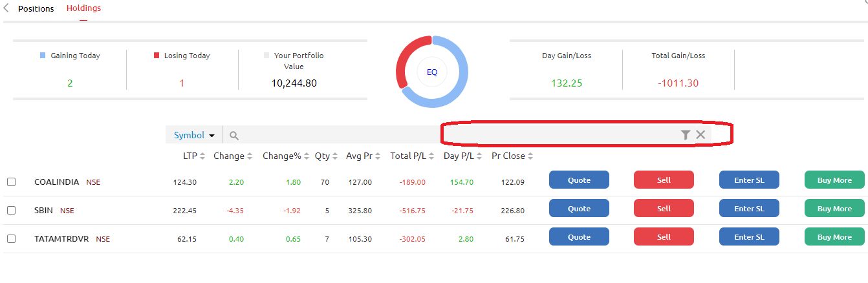The image size is (868, 283).
Task: Click SBIN LTP value 222.45
Action: point(185,211)
